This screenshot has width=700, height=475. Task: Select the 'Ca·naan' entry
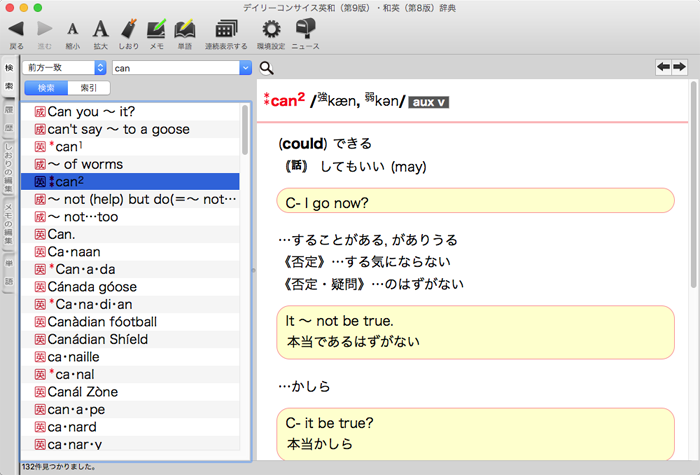click(130, 252)
